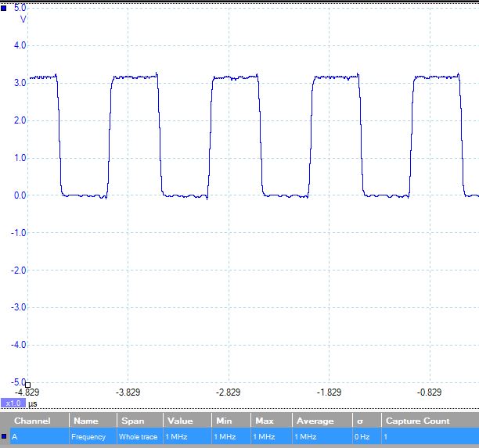The height and width of the screenshot is (448, 479).
Task: Click the Span column header
Action: (x=132, y=421)
